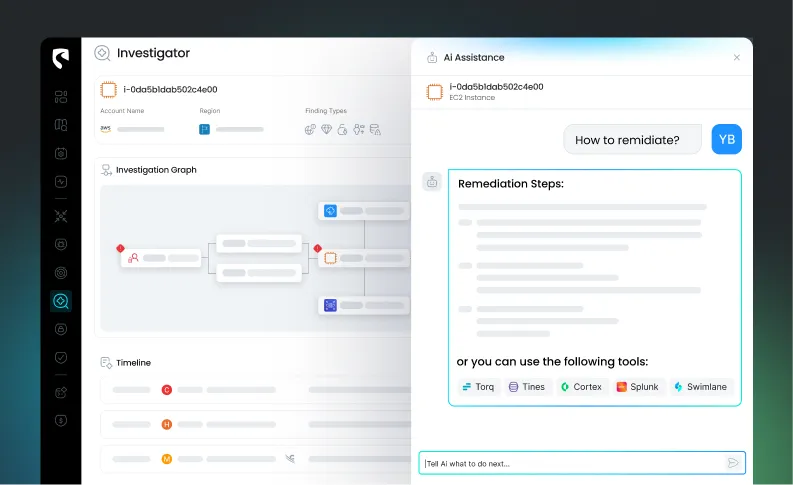Close the Ai Assistance panel
The height and width of the screenshot is (485, 793).
coord(737,58)
